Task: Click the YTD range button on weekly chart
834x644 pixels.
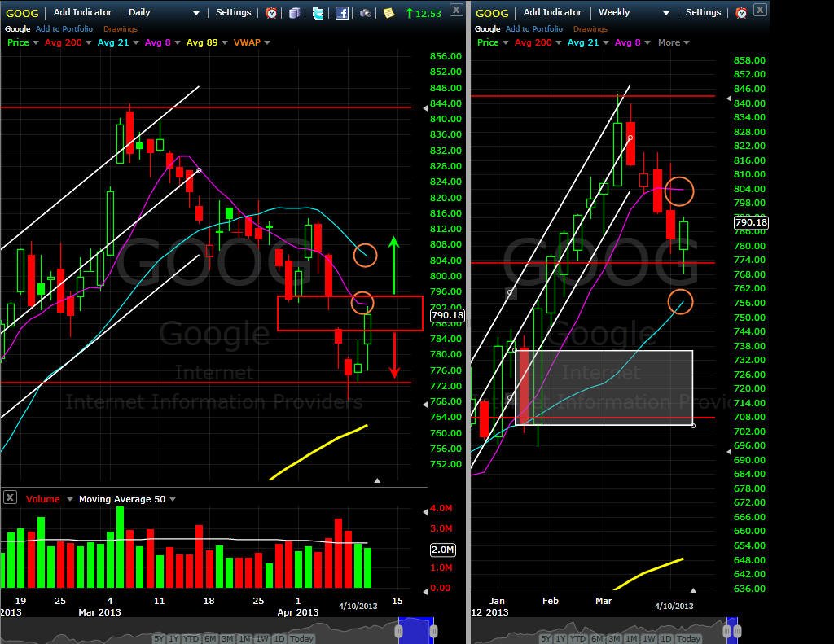Action: click(577, 638)
